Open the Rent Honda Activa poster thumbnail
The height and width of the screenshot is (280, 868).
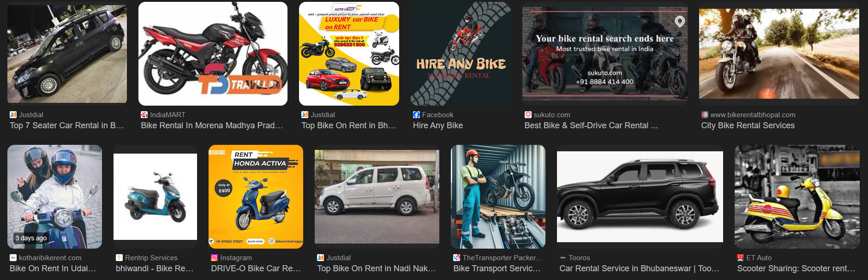[256, 197]
